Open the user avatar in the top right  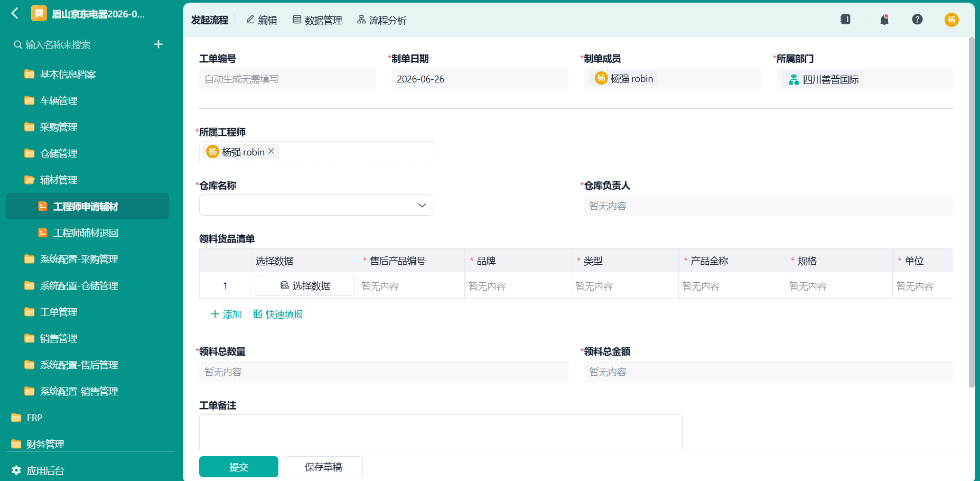pyautogui.click(x=951, y=20)
